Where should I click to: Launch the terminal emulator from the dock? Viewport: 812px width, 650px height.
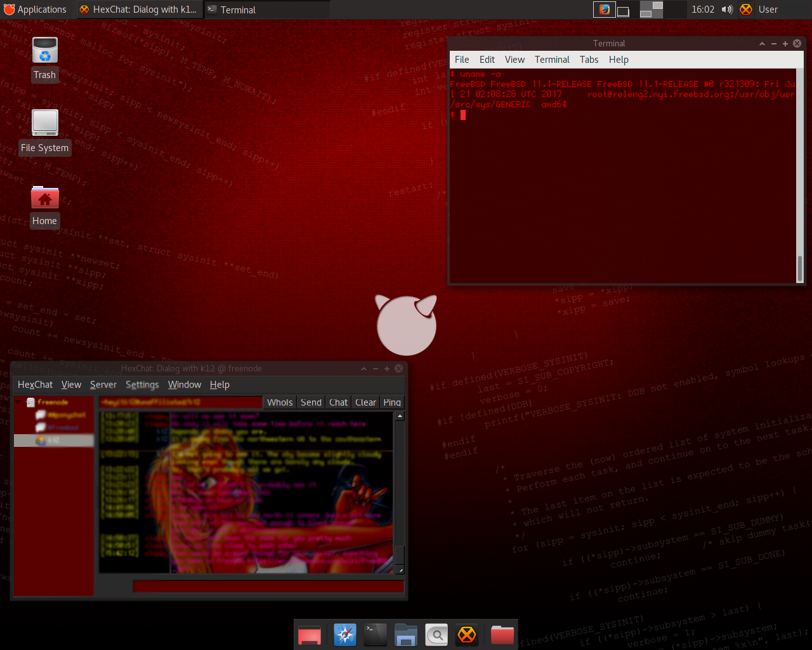(x=376, y=635)
